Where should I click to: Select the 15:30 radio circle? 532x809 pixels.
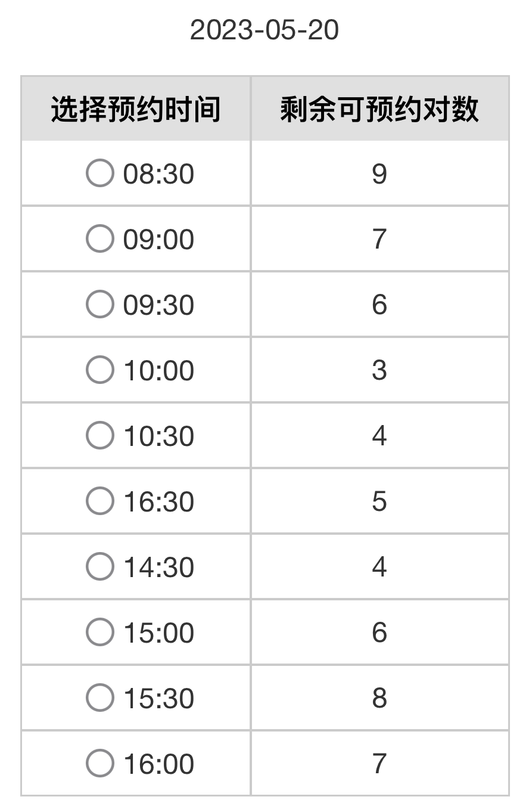pos(99,698)
